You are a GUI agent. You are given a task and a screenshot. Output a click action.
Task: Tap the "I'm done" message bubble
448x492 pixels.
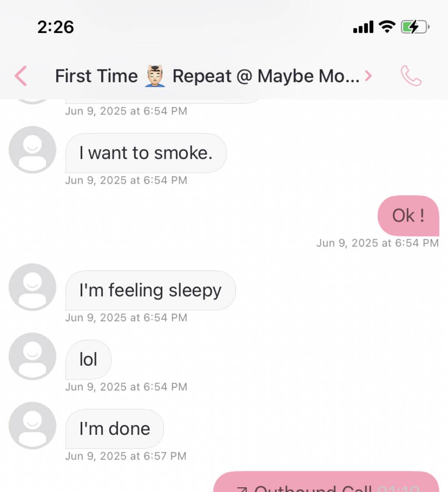pyautogui.click(x=115, y=429)
